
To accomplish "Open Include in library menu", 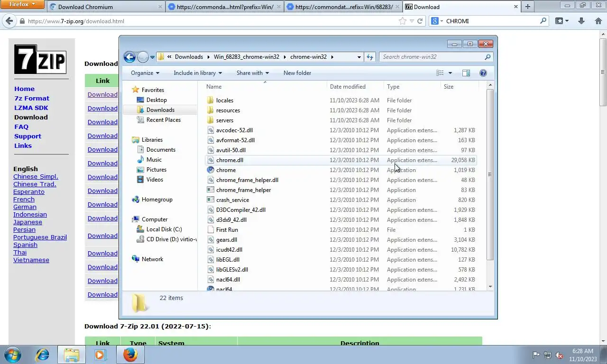I will 198,73.
